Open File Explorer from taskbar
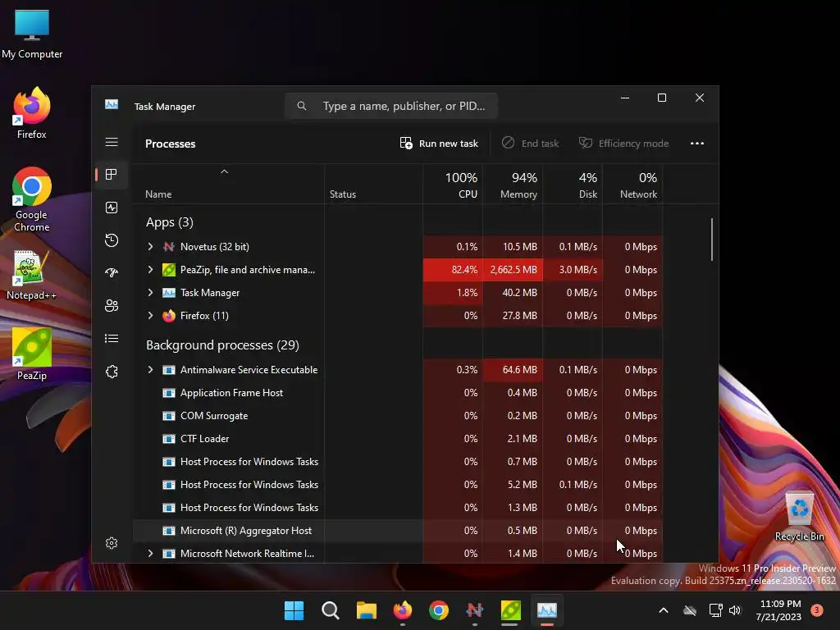Image resolution: width=840 pixels, height=630 pixels. (367, 610)
